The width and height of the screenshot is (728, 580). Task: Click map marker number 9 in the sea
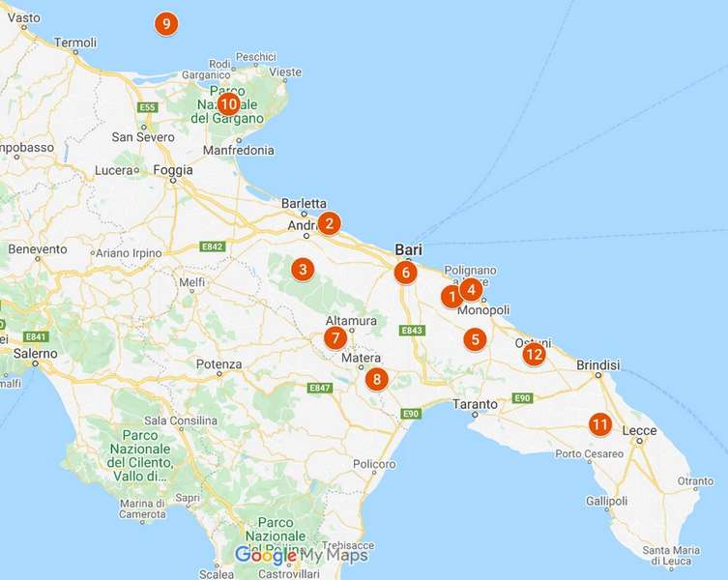click(x=166, y=23)
